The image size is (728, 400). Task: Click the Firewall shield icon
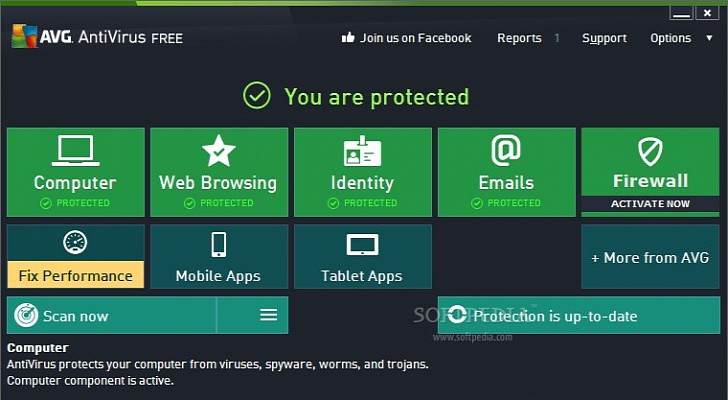[650, 152]
